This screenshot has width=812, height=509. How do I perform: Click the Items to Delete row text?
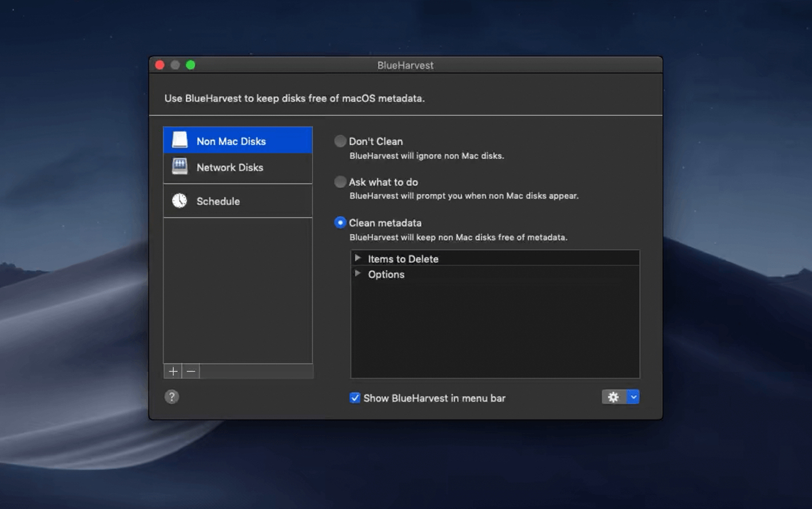[x=403, y=259]
